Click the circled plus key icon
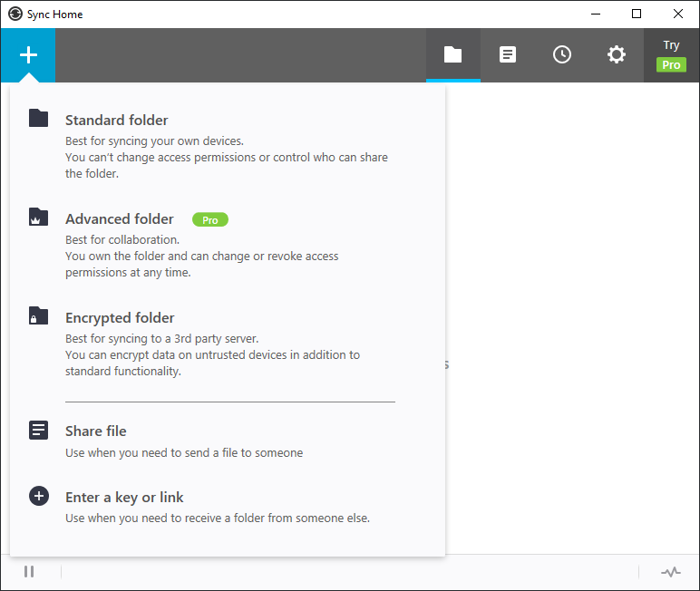The height and width of the screenshot is (591, 700). point(38,496)
